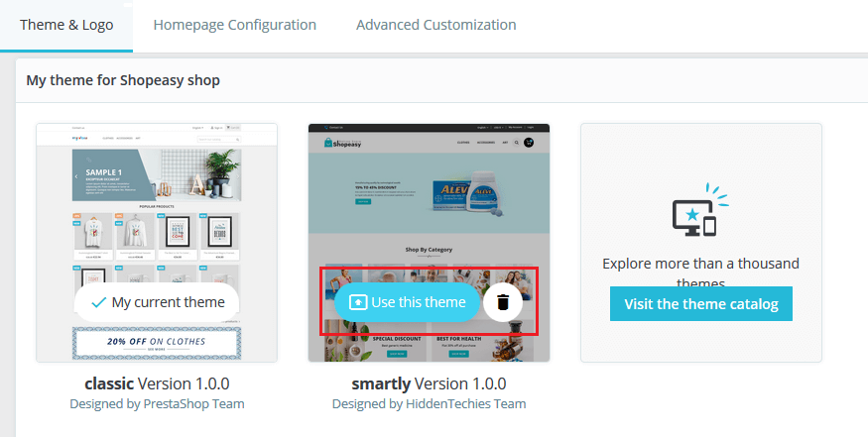This screenshot has width=868, height=437.
Task: Click the upload icon in Use this theme
Action: point(358,302)
